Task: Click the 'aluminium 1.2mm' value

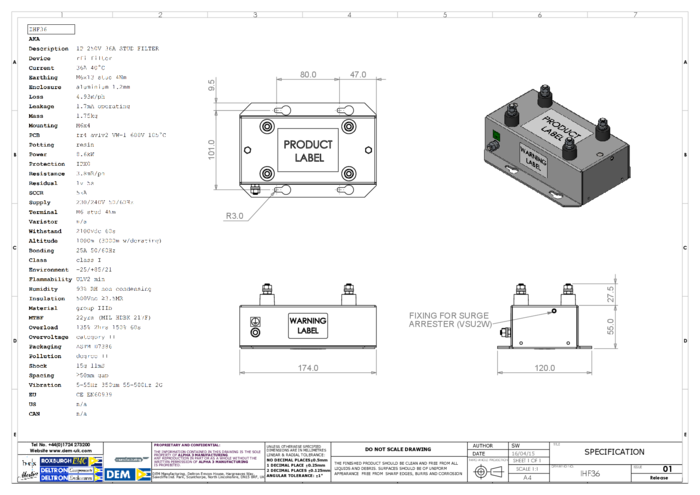Action: (x=103, y=87)
